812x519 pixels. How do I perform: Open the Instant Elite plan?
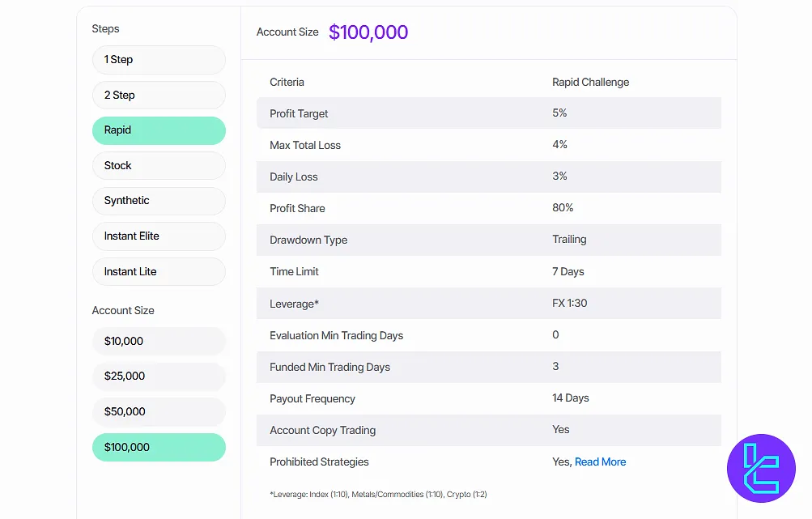click(x=159, y=236)
